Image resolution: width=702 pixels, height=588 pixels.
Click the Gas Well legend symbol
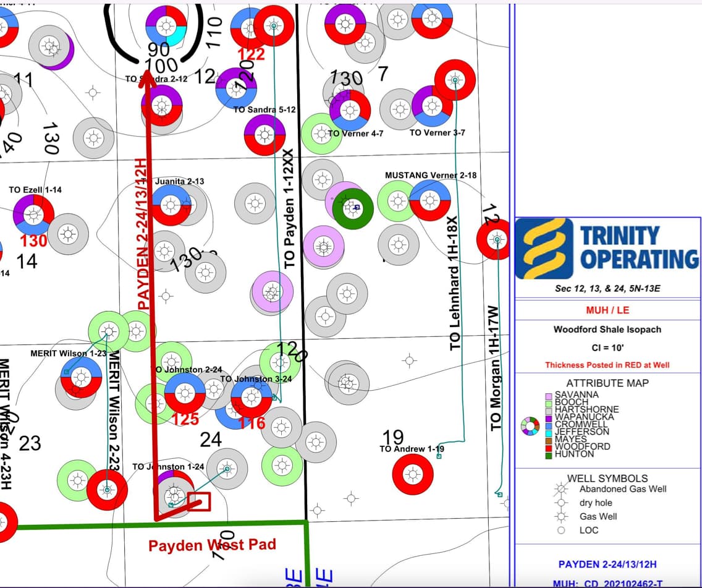[x=560, y=516]
